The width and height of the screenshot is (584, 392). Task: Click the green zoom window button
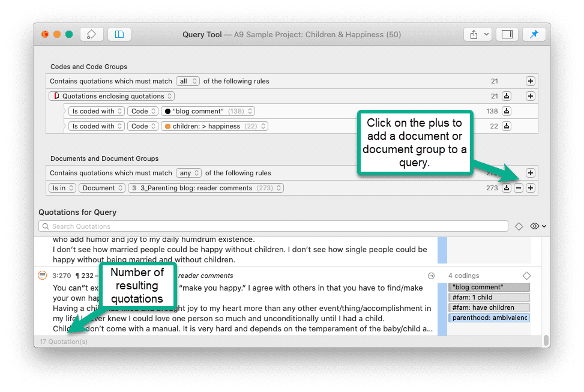[x=69, y=34]
